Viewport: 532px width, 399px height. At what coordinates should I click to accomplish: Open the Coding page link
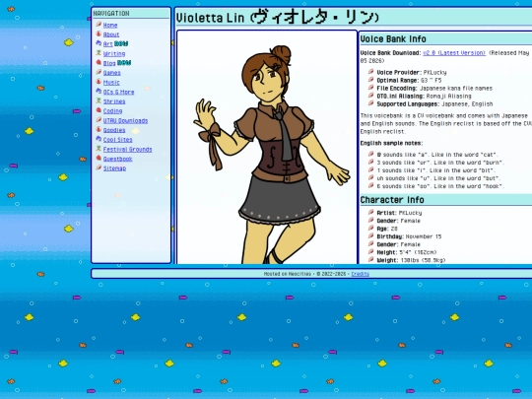(112, 111)
